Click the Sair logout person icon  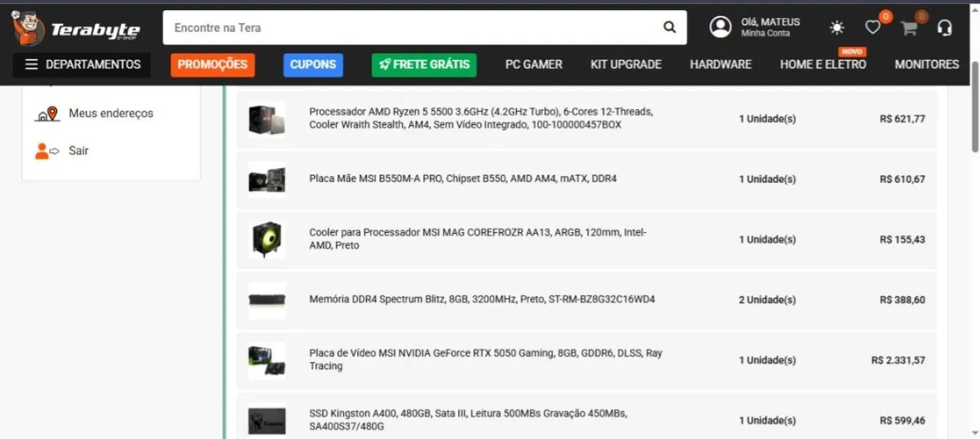[47, 151]
